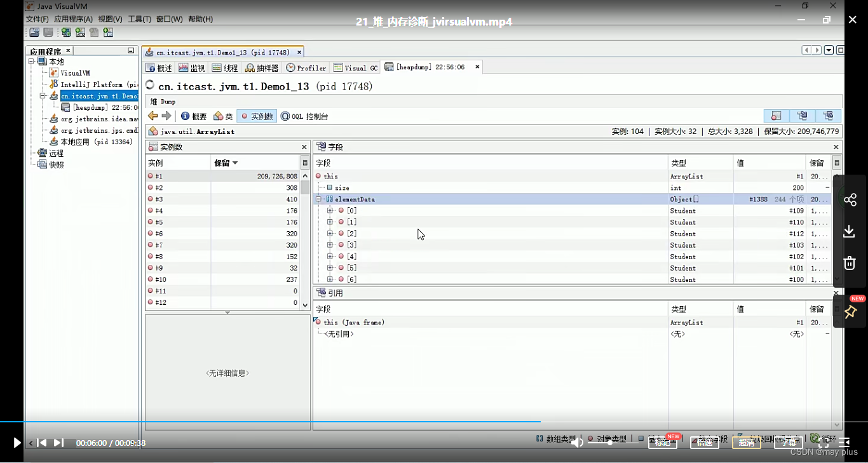Switch to the 线程 tab
This screenshot has width=868, height=463.
tap(225, 68)
